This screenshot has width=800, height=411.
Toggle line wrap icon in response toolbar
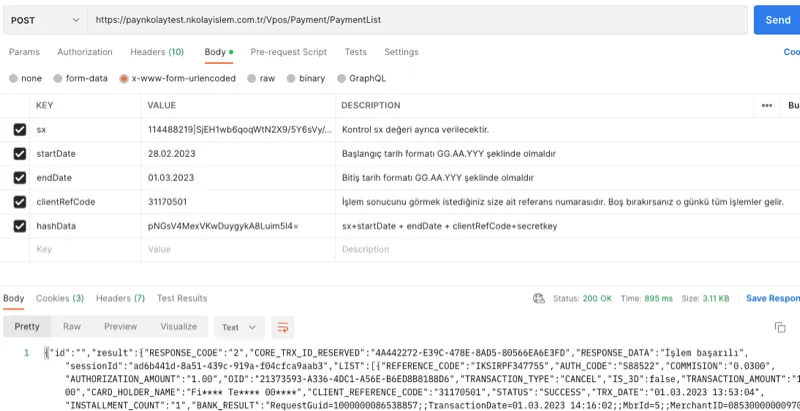click(283, 327)
